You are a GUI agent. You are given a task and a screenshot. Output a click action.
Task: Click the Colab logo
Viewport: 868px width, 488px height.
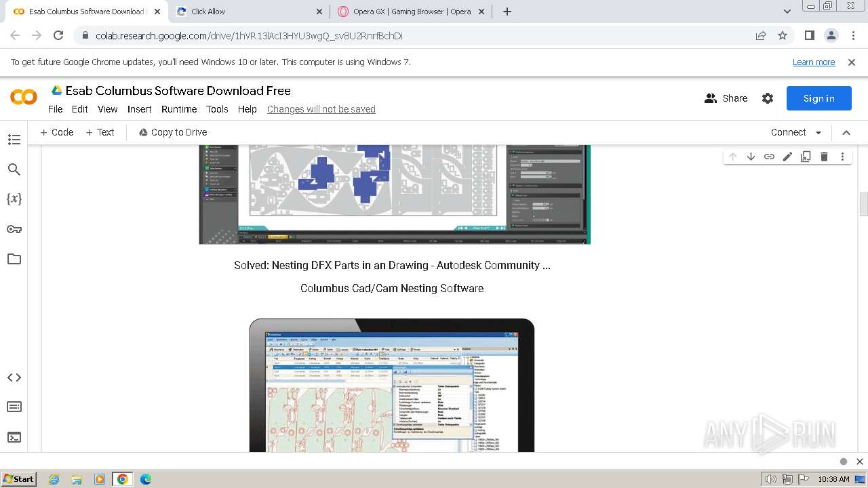[24, 98]
